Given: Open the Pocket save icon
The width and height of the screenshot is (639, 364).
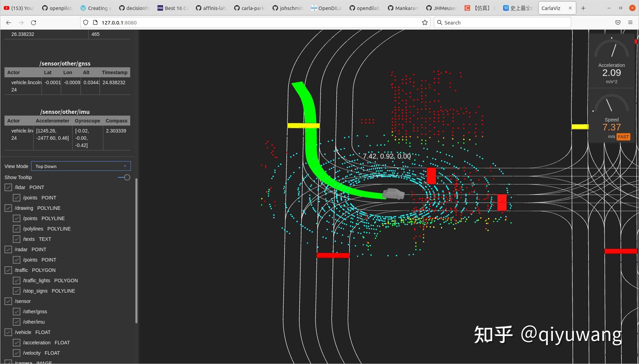Looking at the screenshot, I should point(618,22).
